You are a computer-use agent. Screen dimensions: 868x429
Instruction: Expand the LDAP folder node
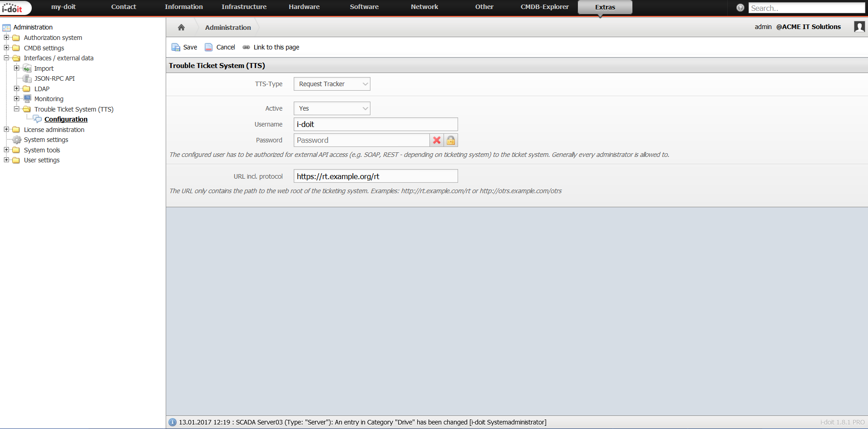pos(17,89)
